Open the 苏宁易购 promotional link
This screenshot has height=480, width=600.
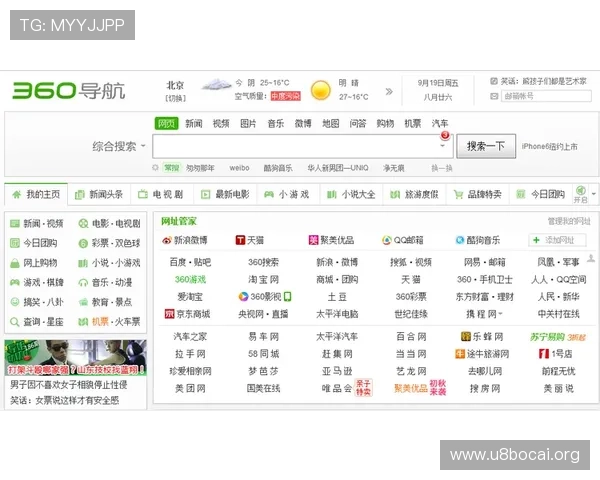(558, 337)
